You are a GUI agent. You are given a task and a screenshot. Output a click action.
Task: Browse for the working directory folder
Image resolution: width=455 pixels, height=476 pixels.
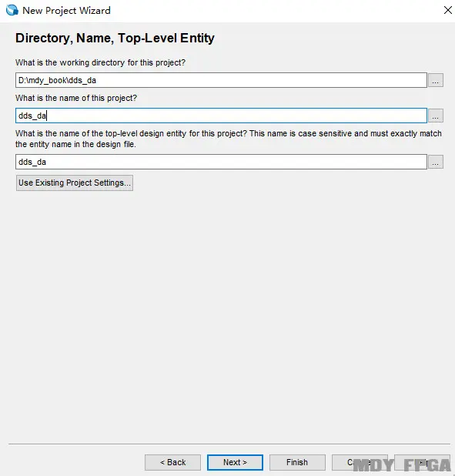coord(436,80)
